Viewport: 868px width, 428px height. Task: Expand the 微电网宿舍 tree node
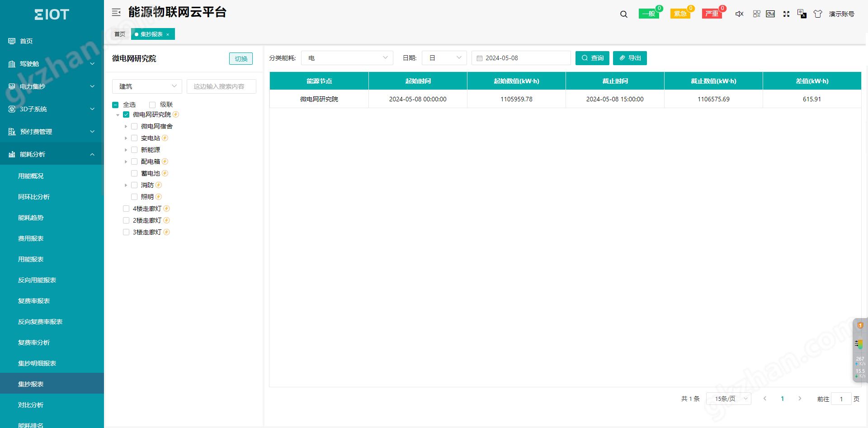[126, 127]
